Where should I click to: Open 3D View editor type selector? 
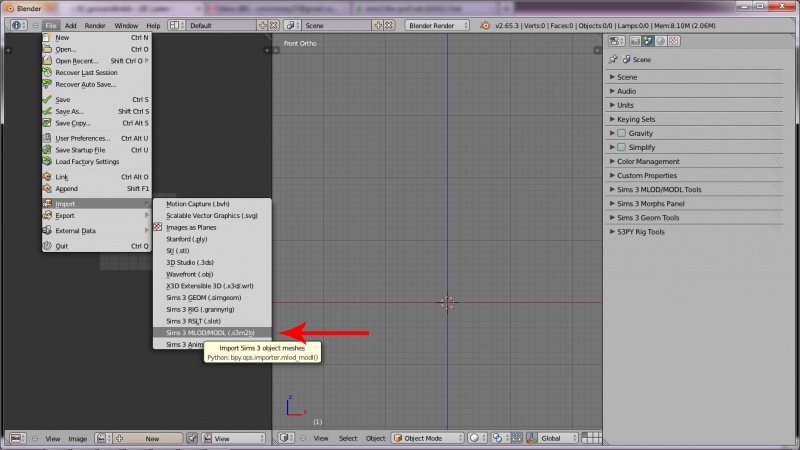[286, 438]
